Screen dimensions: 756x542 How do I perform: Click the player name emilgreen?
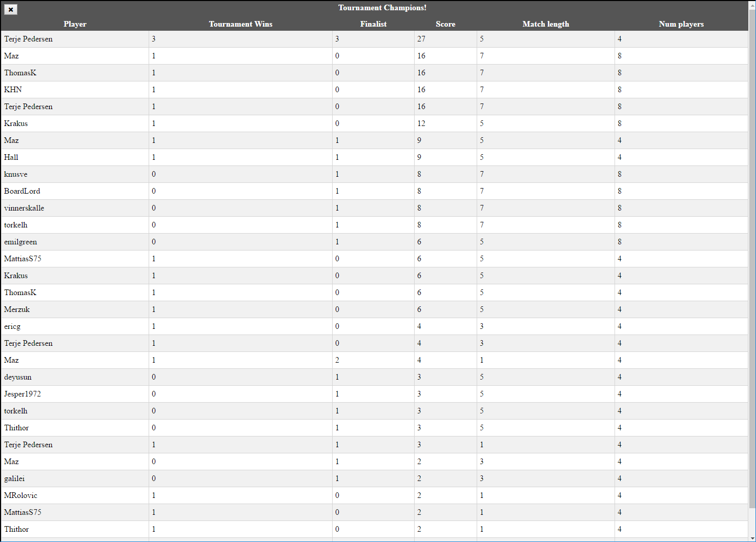21,242
